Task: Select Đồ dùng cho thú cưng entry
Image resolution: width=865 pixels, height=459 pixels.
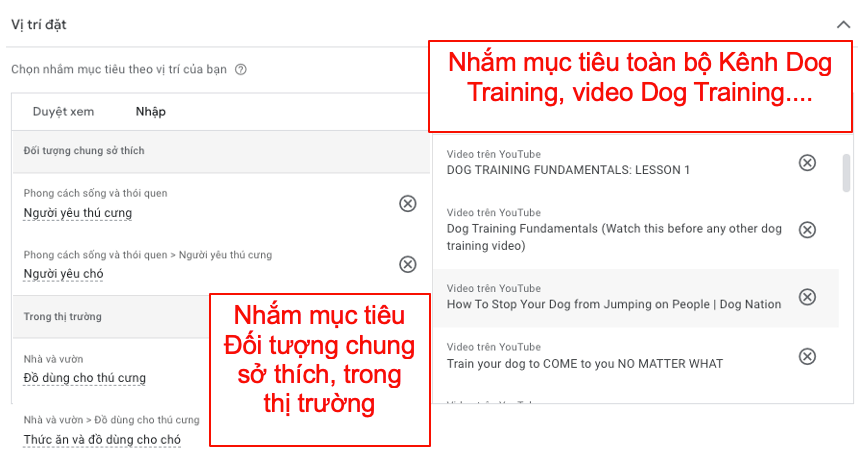Action: [84, 378]
